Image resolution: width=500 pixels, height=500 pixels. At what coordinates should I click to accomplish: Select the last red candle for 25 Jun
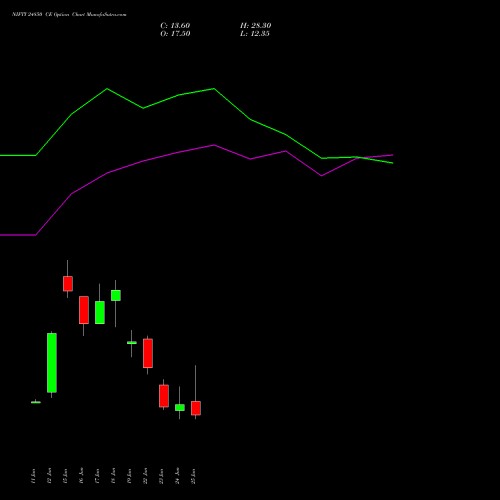tap(196, 408)
